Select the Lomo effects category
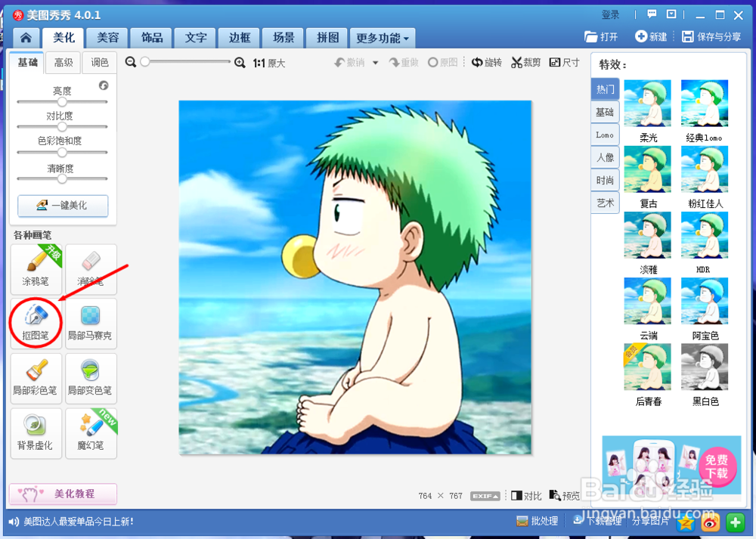Image resolution: width=756 pixels, height=539 pixels. coord(605,135)
